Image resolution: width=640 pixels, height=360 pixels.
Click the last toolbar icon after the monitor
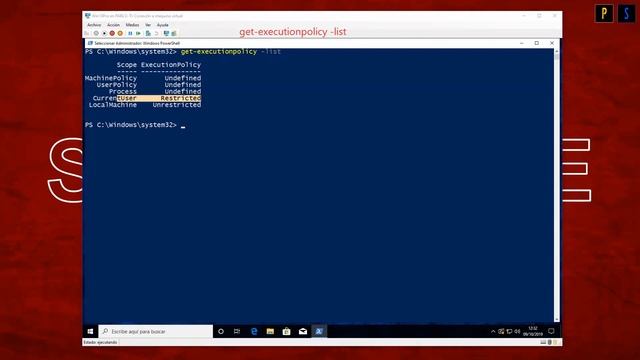click(174, 33)
